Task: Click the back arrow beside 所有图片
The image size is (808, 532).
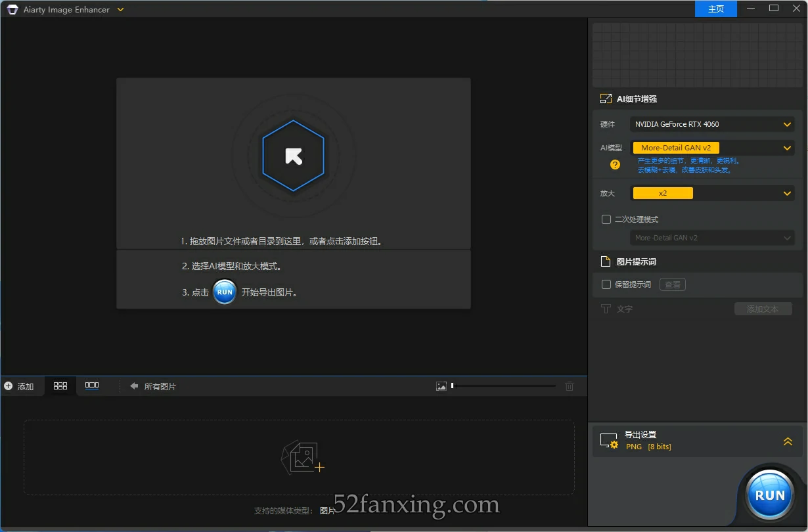Action: [134, 386]
